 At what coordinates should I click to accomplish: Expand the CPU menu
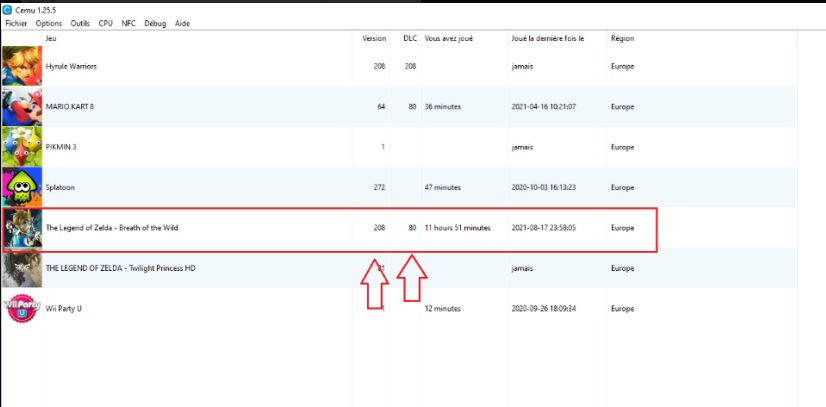pyautogui.click(x=106, y=23)
